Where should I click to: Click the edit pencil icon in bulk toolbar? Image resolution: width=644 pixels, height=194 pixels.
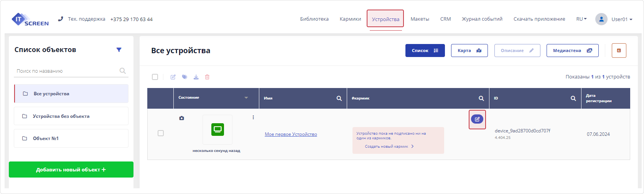pyautogui.click(x=173, y=77)
